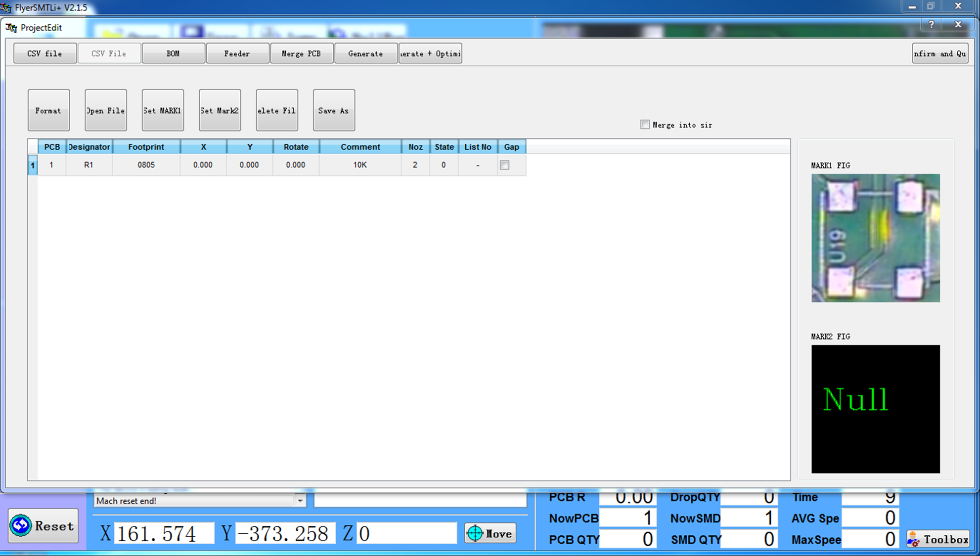Click the Footprint column header

tap(146, 147)
